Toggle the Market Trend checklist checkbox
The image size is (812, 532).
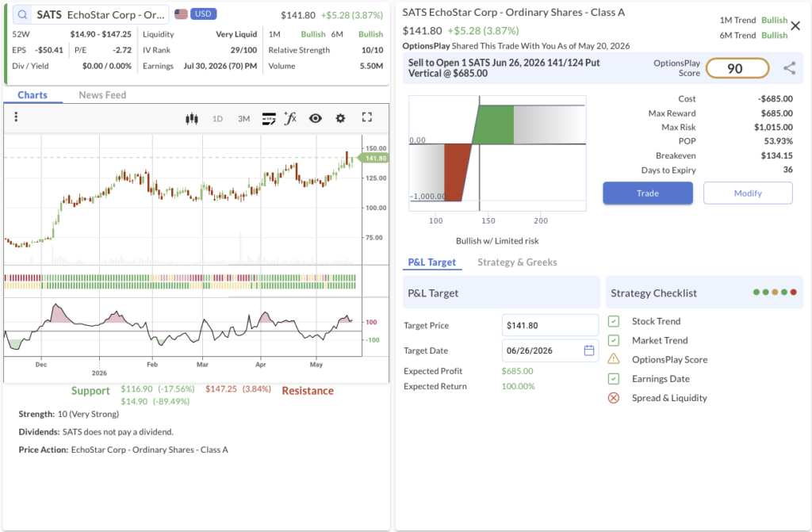point(614,340)
